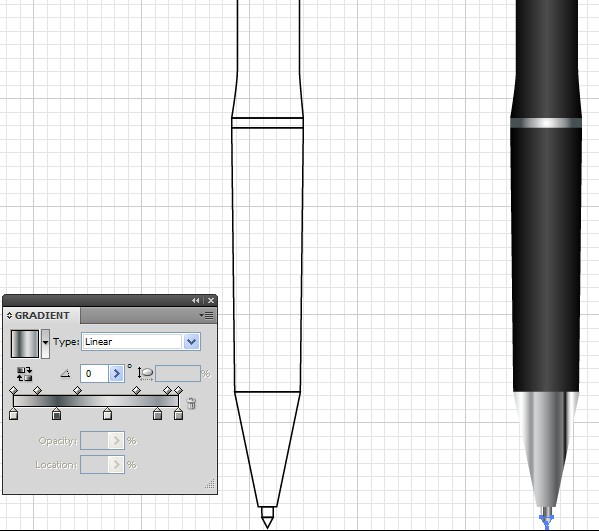Select the dark second gradient color stop
This screenshot has height=531, width=599.
click(x=57, y=414)
